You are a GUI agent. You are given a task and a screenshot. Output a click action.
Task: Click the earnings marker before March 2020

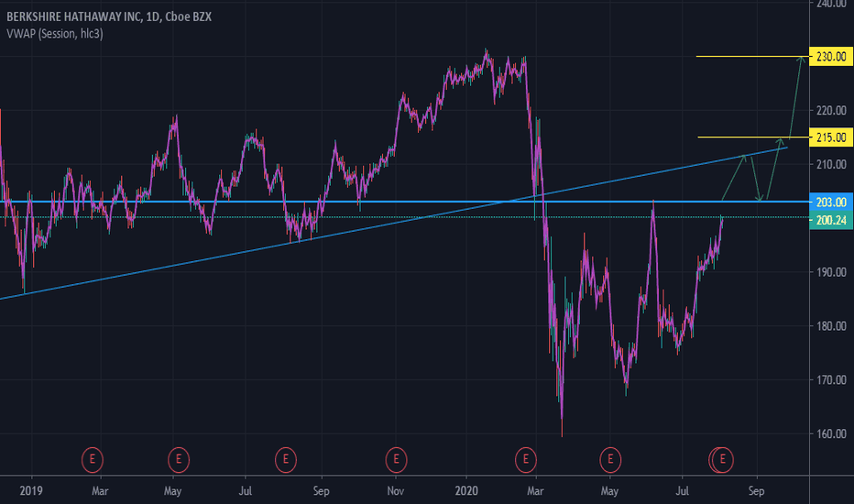point(526,459)
